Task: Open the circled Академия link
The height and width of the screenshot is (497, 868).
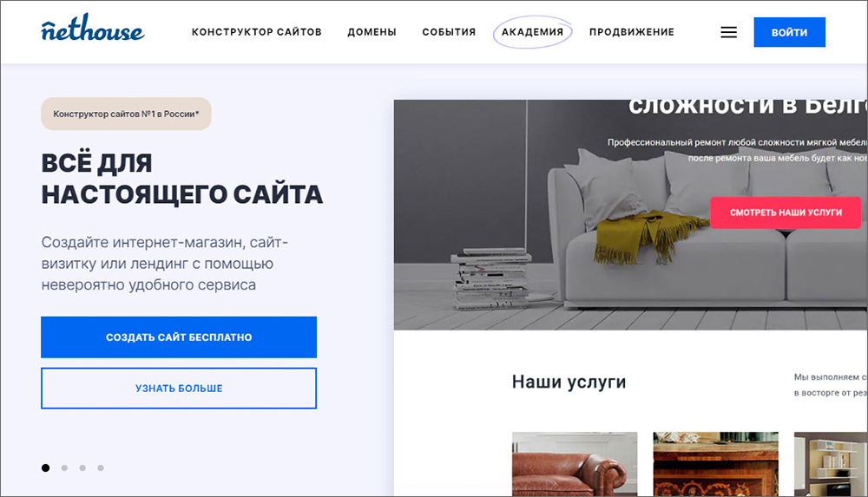Action: click(x=533, y=32)
